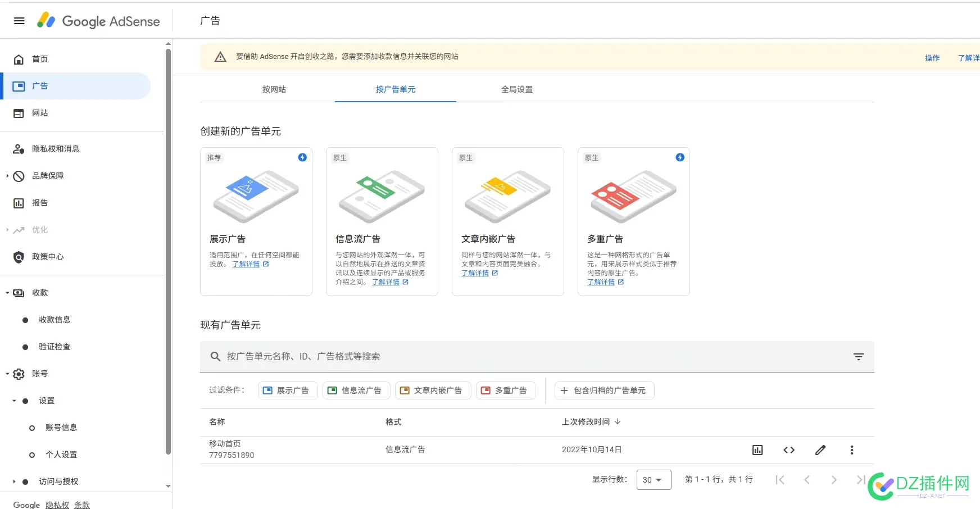The width and height of the screenshot is (980, 509).
Task: Click the 隐私权和消息 person icon
Action: (x=19, y=149)
